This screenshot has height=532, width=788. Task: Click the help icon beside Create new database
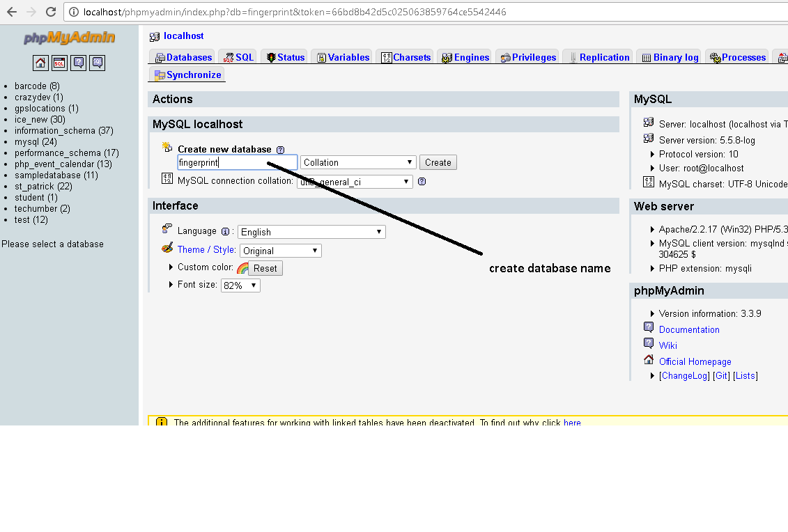[x=280, y=150]
